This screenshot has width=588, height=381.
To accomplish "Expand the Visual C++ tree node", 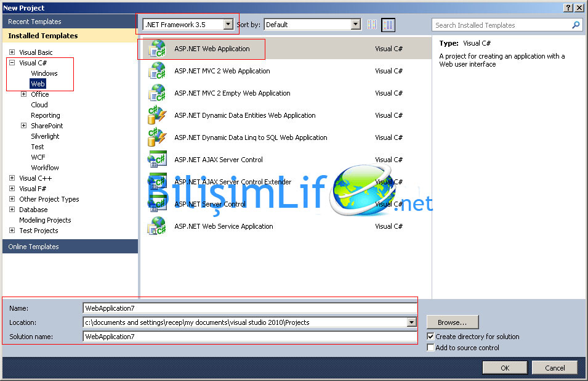I will 12,178.
